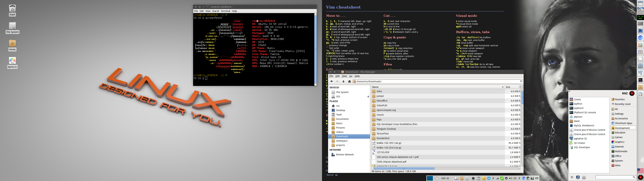This screenshot has height=181, width=644.
Task: Click the home folder toolbar icon
Action: point(350,81)
